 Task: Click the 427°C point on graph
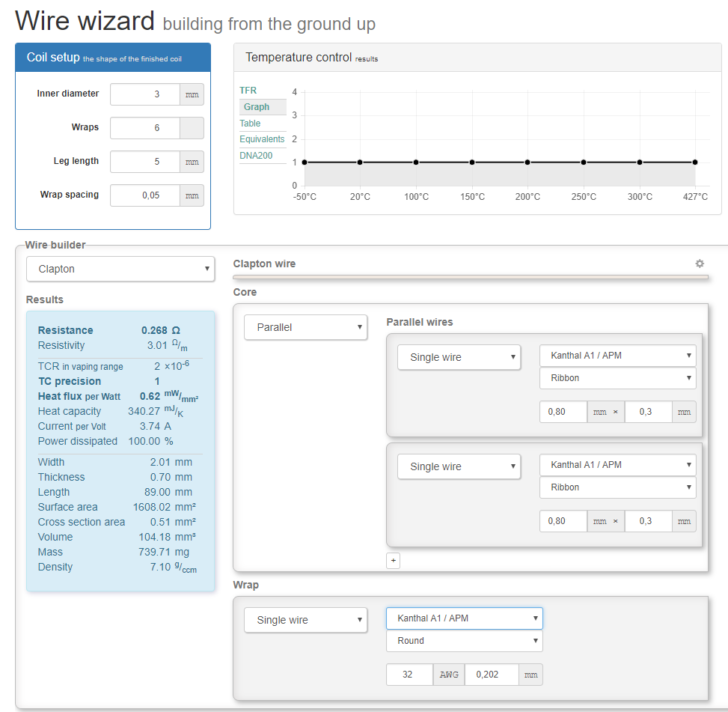click(695, 162)
